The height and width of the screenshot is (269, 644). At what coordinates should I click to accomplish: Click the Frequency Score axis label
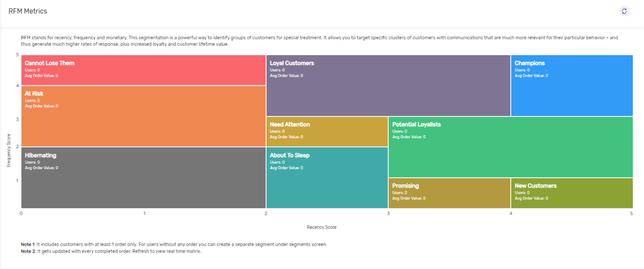[9, 150]
